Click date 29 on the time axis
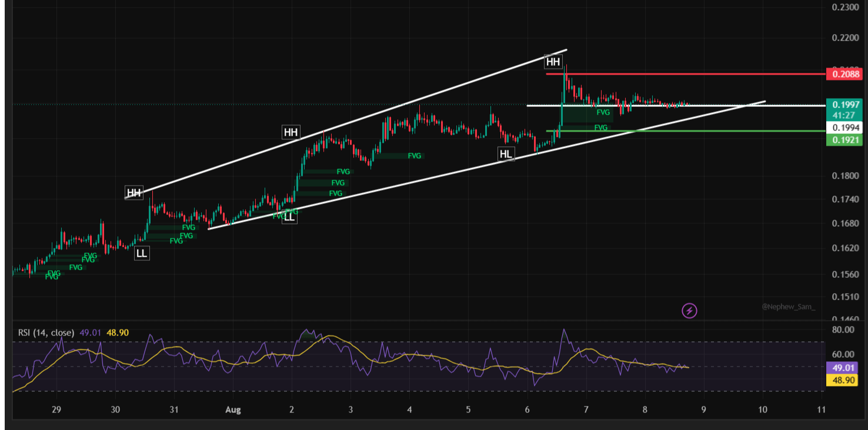Viewport: 868px width, 430px height. click(x=56, y=409)
